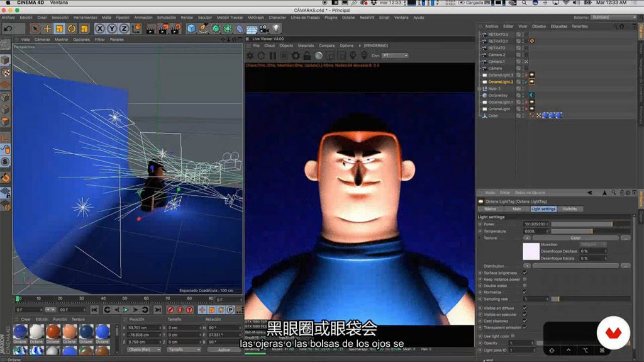Viewport: 644px width, 362px height.
Task: Select the Cubo object in tree
Action: tap(493, 116)
